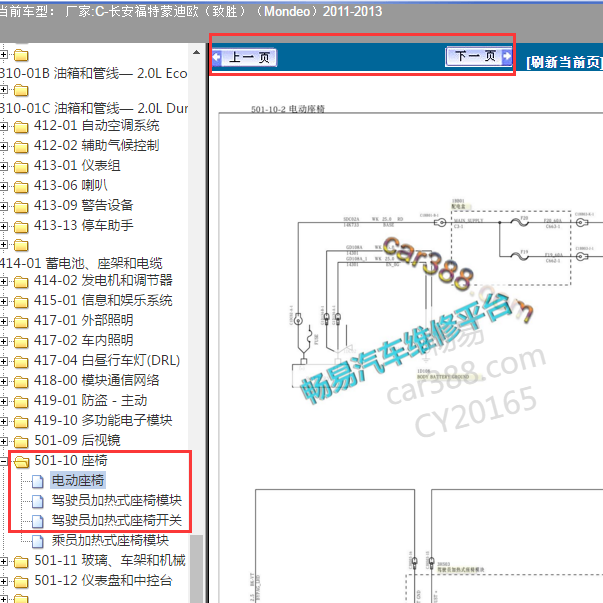Click folder icon of 417-04 白昼行车灯(DRL)
The height and width of the screenshot is (603, 603).
tap(21, 361)
